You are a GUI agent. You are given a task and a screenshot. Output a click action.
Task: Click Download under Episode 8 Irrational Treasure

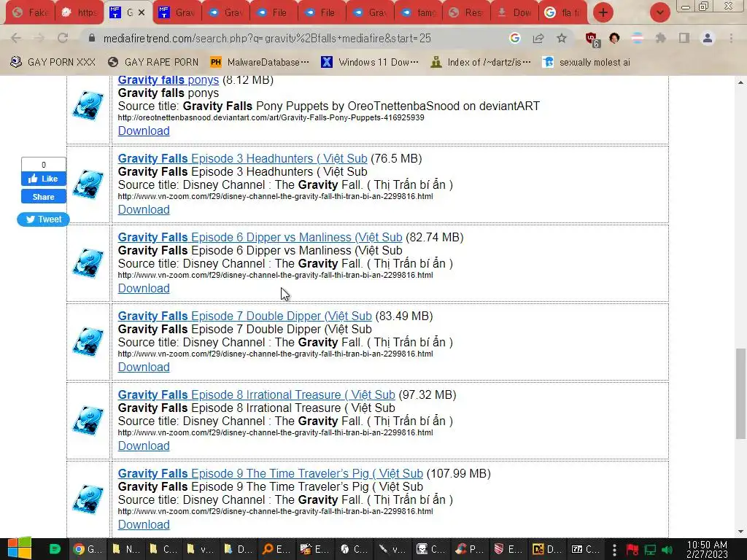(x=144, y=446)
